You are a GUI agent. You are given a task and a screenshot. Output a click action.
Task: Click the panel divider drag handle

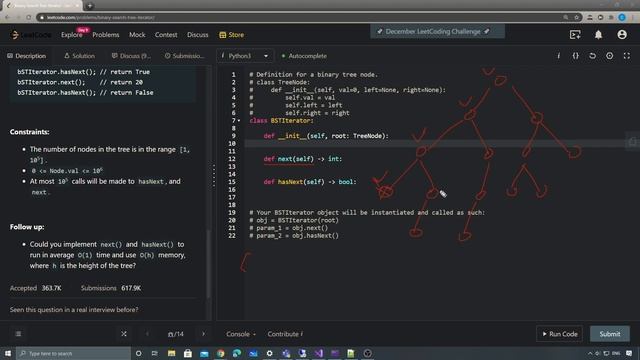click(x=214, y=176)
